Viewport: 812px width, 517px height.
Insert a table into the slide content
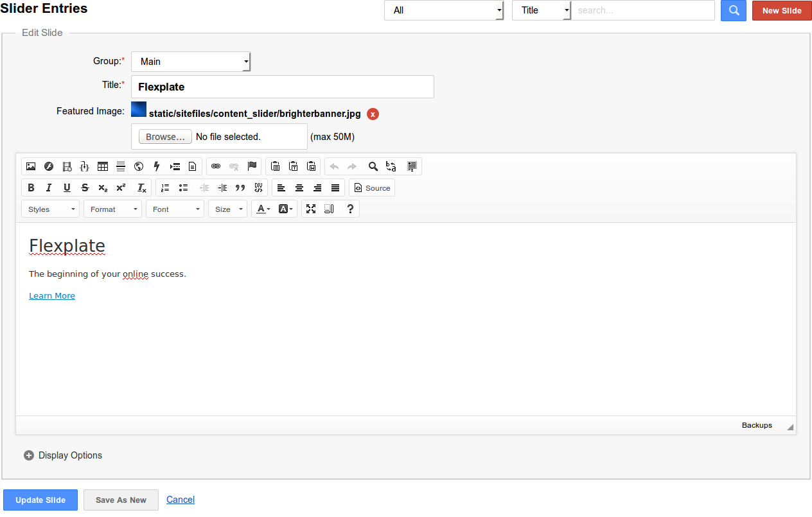(103, 166)
